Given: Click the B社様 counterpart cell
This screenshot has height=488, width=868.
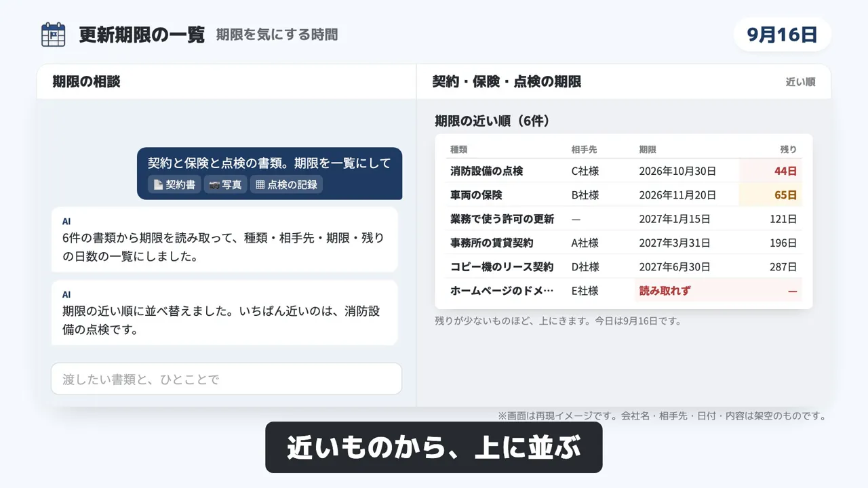Looking at the screenshot, I should [x=585, y=195].
